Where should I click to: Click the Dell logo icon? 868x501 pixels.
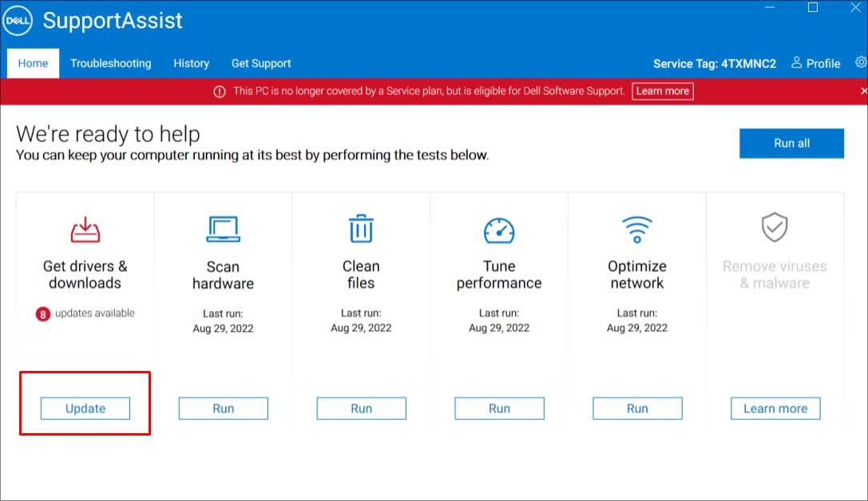(x=18, y=22)
